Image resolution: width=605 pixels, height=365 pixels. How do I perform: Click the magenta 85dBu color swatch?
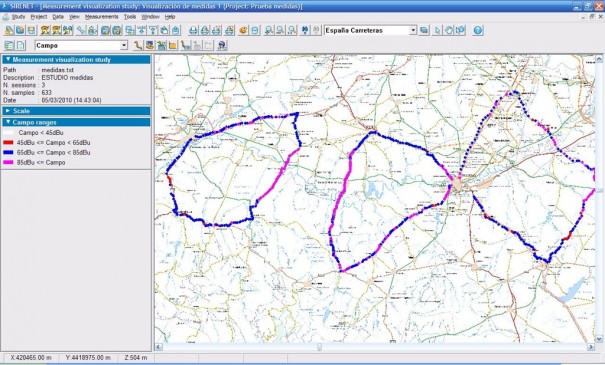8,162
